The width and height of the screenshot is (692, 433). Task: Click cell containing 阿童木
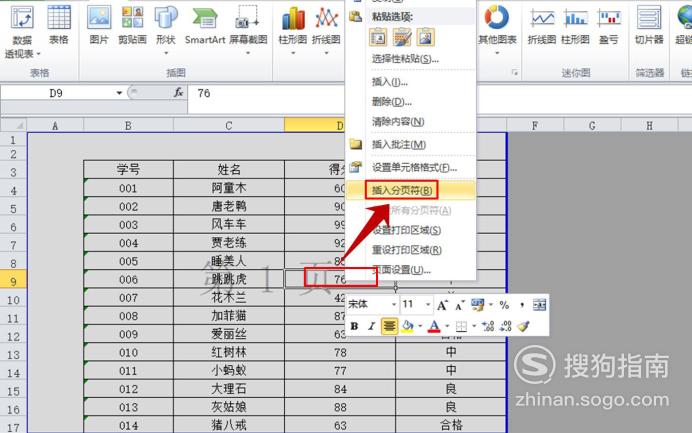pos(229,188)
